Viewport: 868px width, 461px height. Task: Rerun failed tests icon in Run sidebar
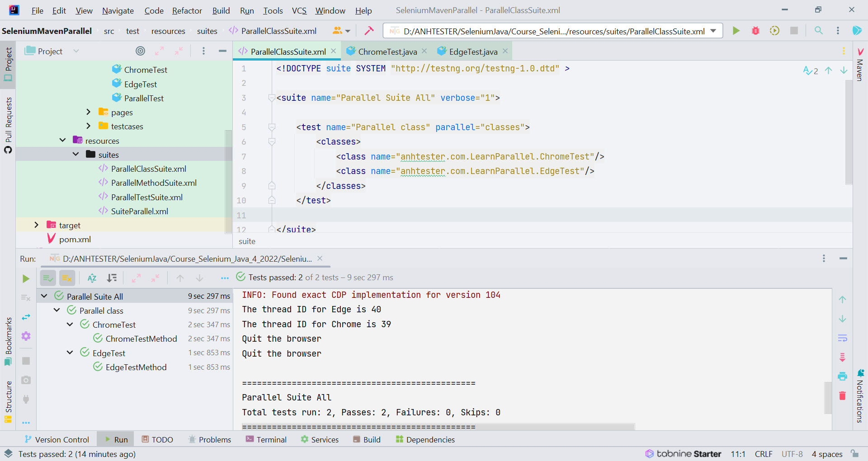[x=26, y=298]
